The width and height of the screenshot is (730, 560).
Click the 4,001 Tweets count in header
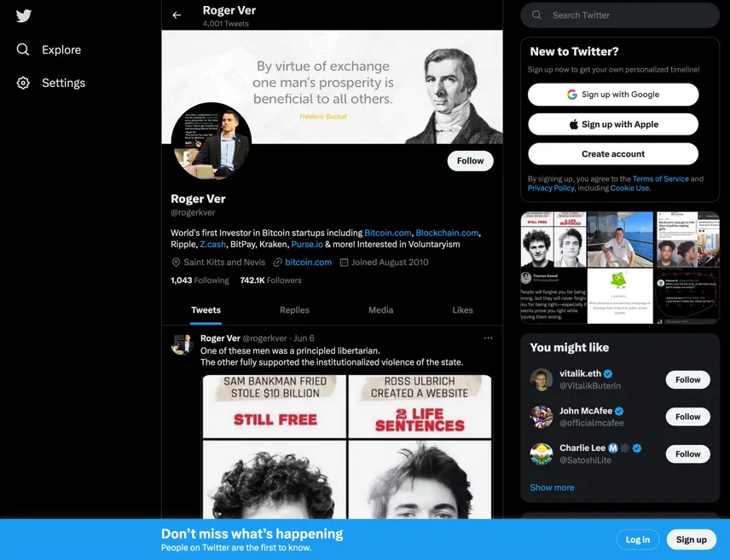point(226,24)
